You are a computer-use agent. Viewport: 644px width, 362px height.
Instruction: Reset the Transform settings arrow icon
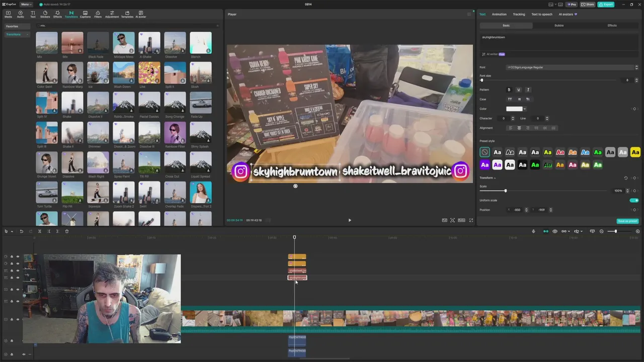tap(626, 178)
